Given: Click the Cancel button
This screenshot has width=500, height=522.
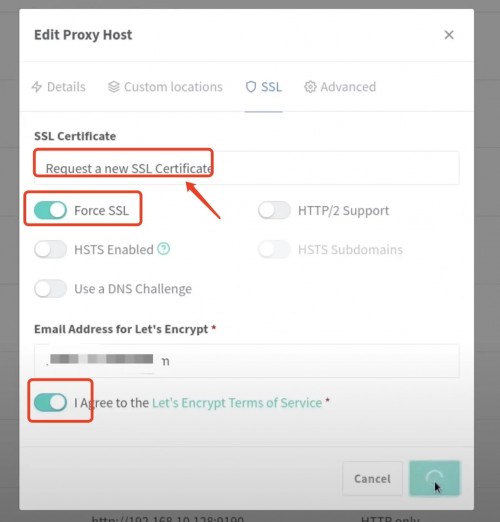Looking at the screenshot, I should coord(372,479).
